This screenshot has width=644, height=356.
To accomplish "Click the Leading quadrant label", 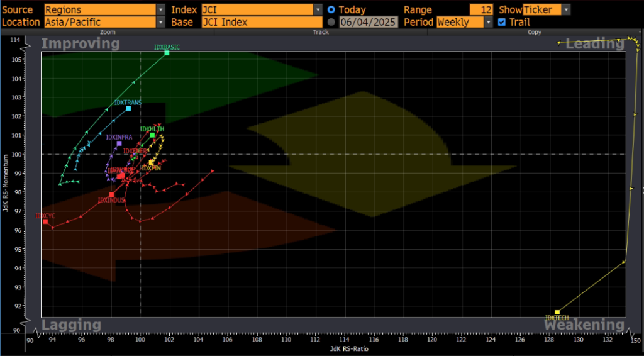I will coord(595,43).
